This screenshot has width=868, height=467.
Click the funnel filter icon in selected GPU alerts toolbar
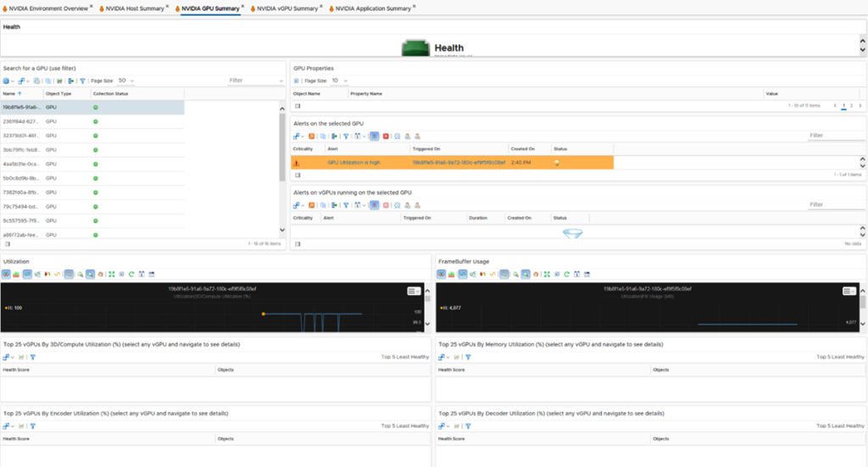tap(346, 136)
